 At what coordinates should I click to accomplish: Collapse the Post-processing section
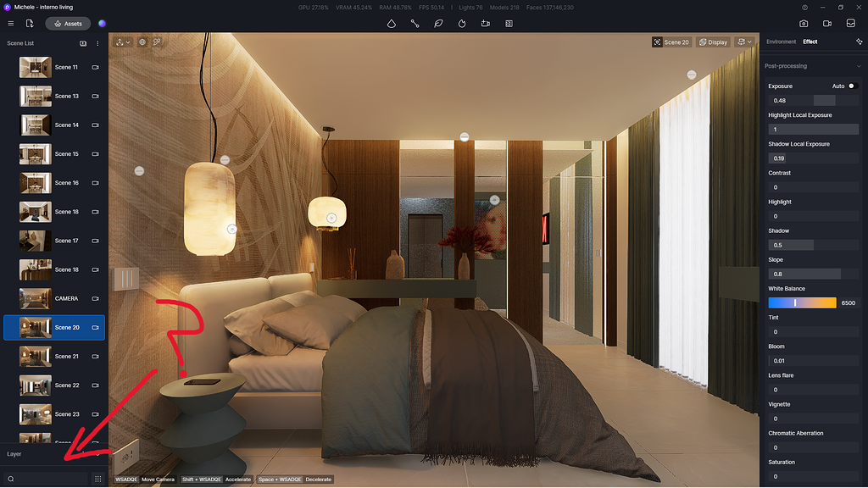859,65
